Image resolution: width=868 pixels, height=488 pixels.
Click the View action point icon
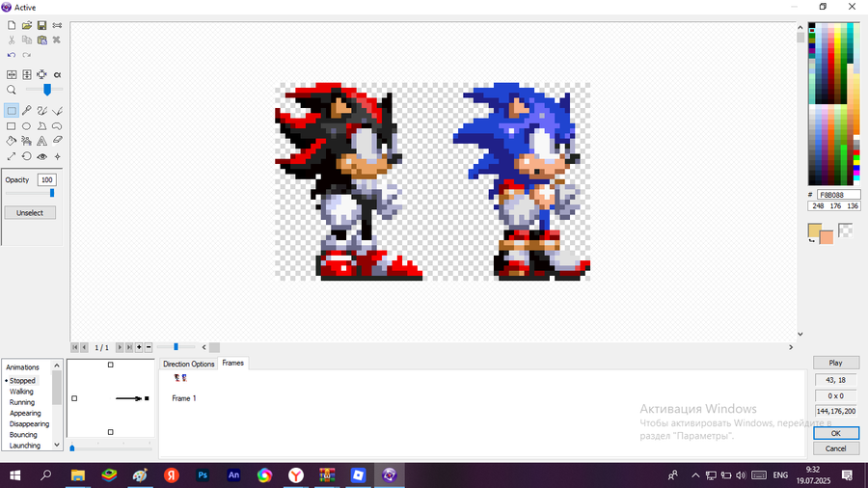(x=57, y=156)
